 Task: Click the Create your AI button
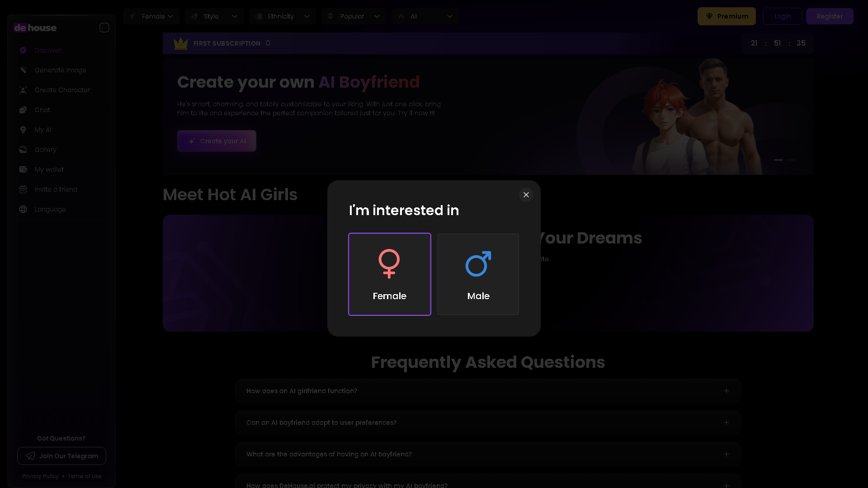click(x=217, y=141)
